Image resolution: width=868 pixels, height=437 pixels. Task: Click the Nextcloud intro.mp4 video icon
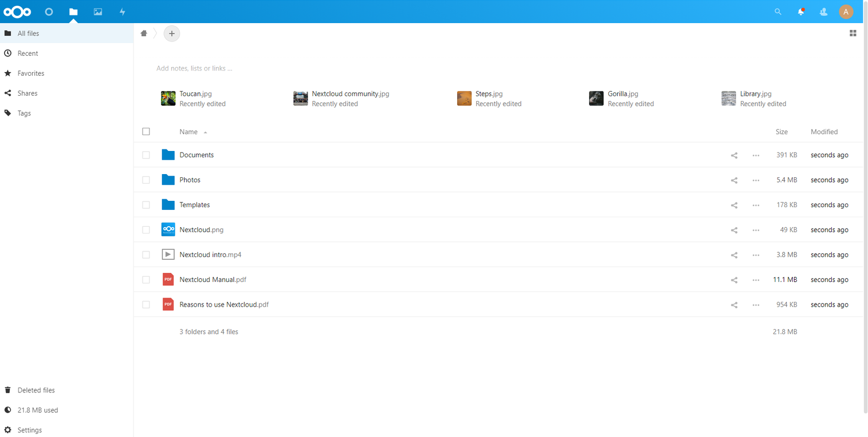coord(168,255)
